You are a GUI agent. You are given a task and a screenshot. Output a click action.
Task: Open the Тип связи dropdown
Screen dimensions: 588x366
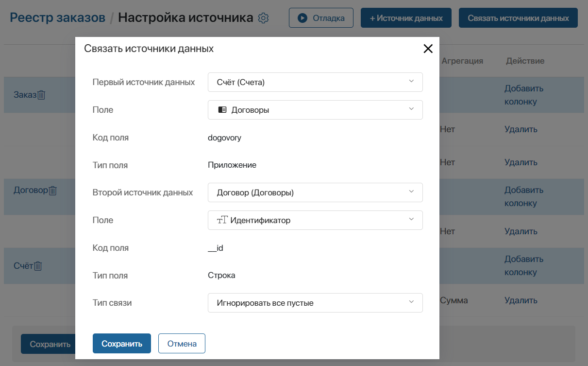315,303
